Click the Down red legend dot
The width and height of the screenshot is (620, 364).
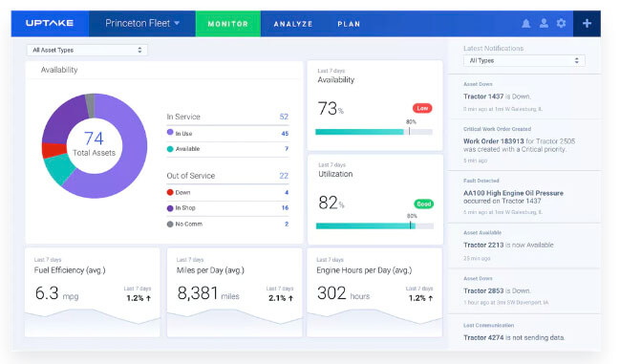[x=170, y=192]
